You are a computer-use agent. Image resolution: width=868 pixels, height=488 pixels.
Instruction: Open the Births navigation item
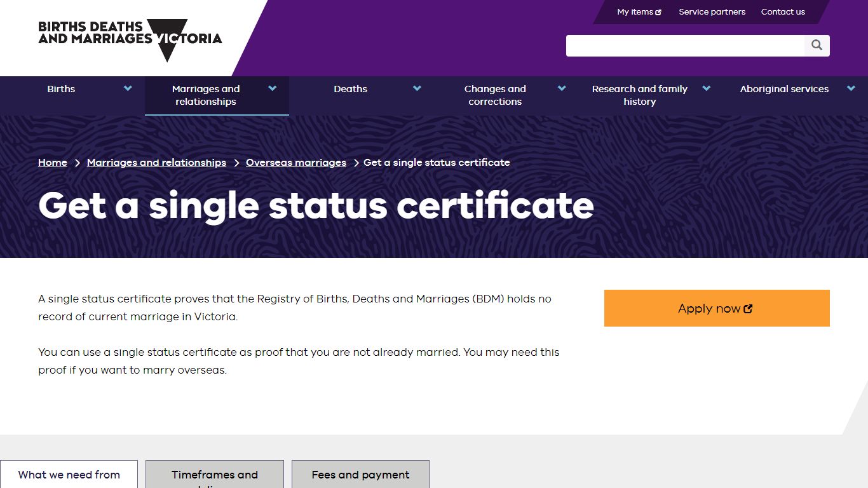pyautogui.click(x=61, y=89)
